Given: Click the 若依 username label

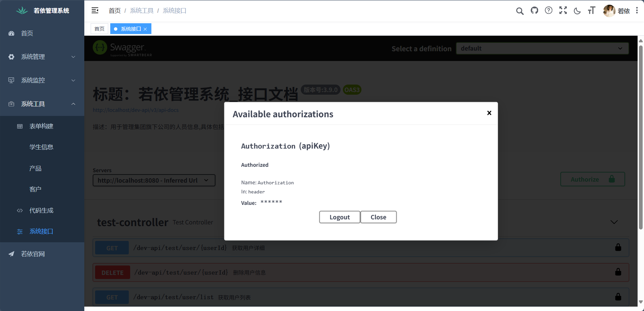Looking at the screenshot, I should pos(623,11).
